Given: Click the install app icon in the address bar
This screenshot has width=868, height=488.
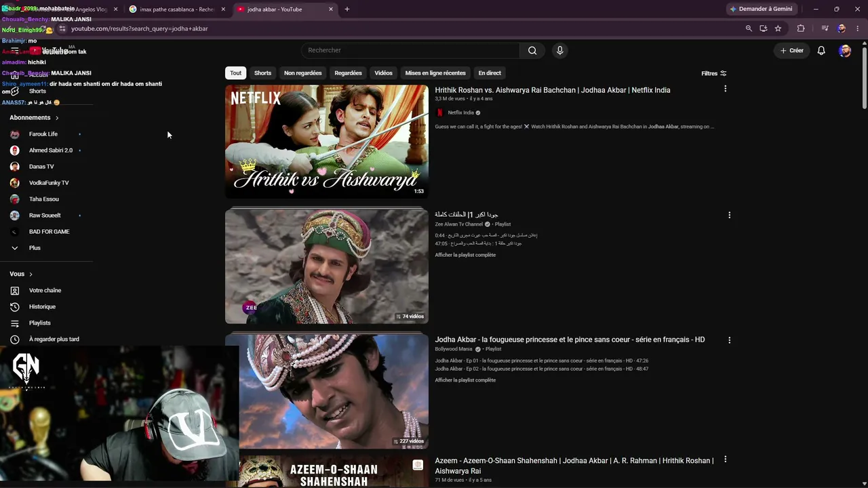Looking at the screenshot, I should coord(764,28).
